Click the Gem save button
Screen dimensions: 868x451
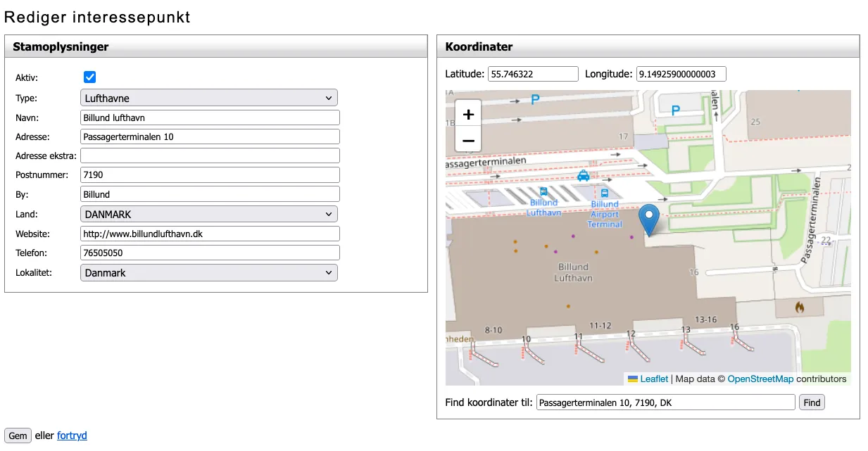pos(18,436)
